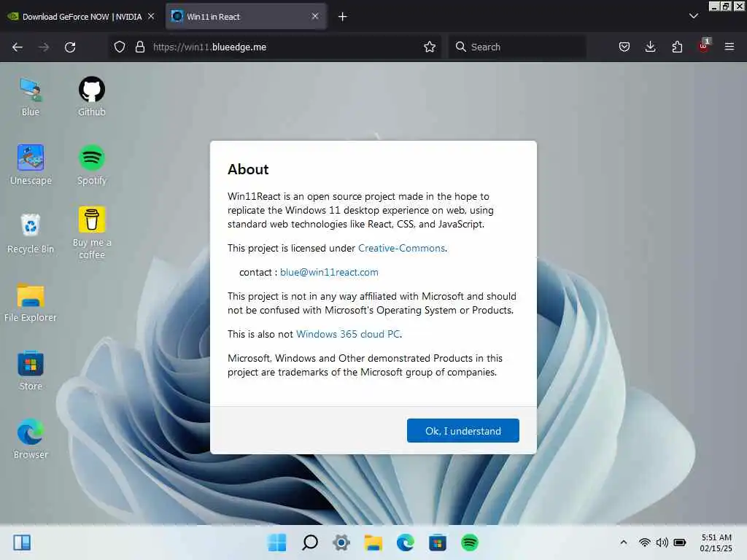Go back in browser history
The image size is (747, 560).
pos(18,47)
